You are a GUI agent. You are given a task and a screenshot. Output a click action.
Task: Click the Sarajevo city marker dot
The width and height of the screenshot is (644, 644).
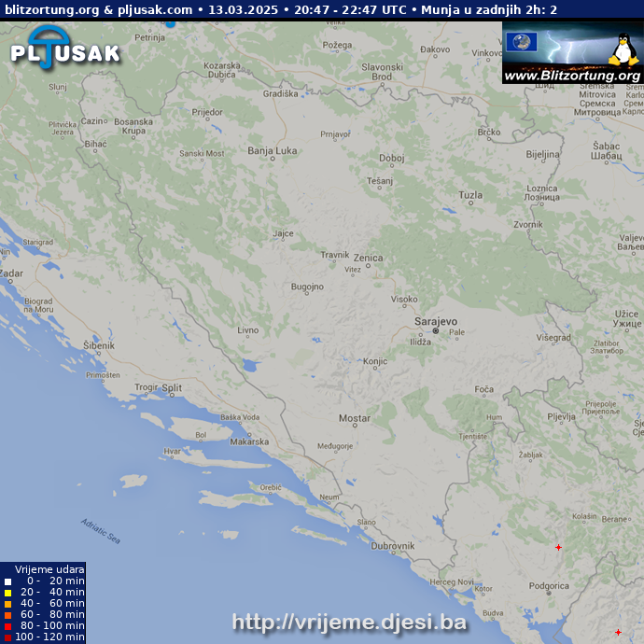pos(435,331)
